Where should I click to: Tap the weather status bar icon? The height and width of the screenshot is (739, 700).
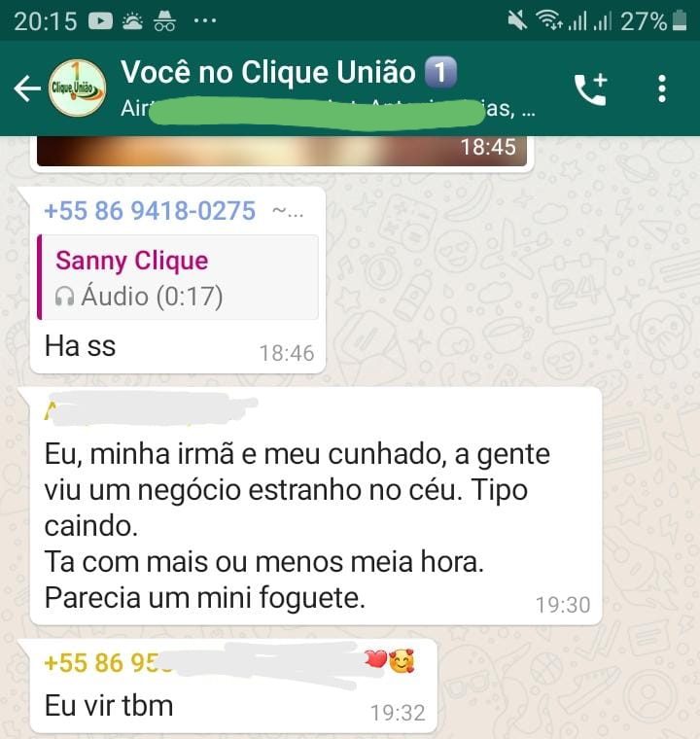click(132, 21)
